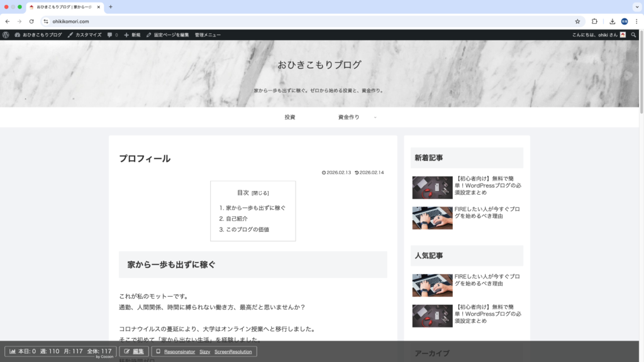Bookmark this page with the star icon

tap(577, 21)
